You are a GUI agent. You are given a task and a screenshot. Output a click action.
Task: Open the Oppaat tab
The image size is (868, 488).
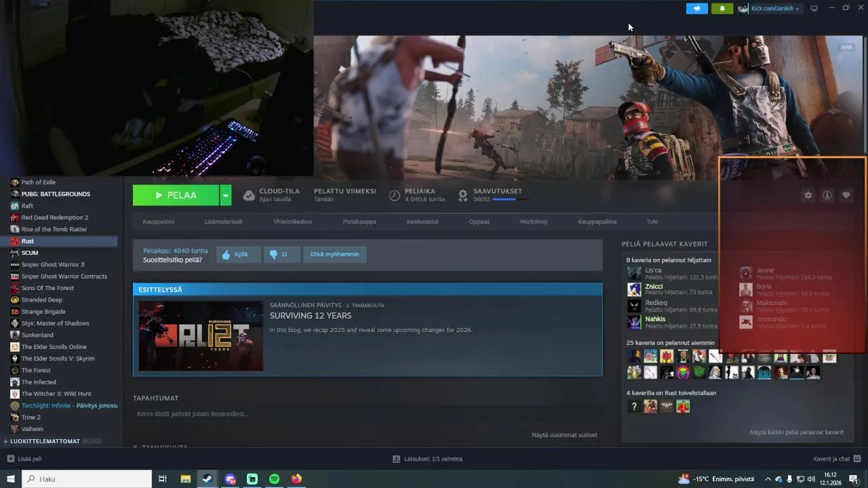479,222
